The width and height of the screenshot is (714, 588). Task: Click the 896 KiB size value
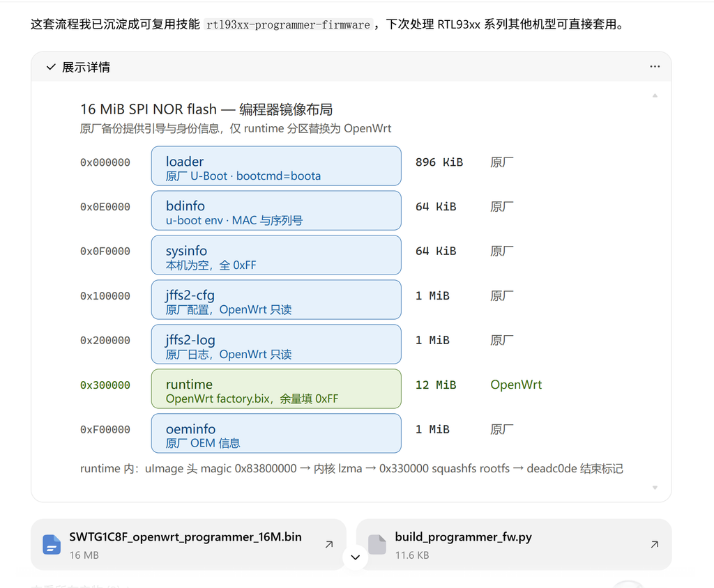tap(439, 162)
